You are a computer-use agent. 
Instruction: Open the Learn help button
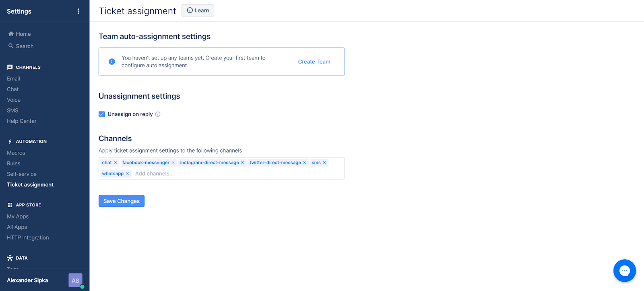(x=198, y=10)
